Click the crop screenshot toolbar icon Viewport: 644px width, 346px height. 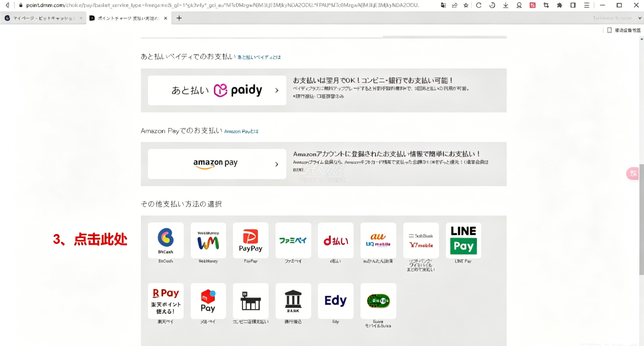[546, 5]
